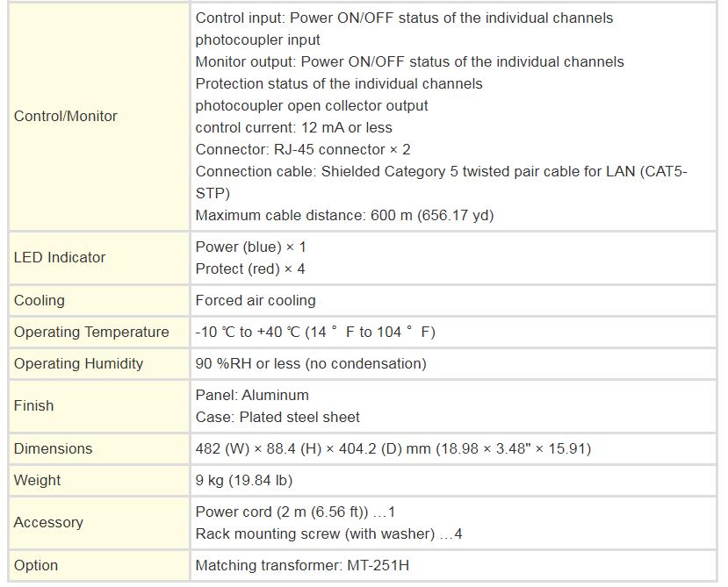
Task: Click the Cooling row label
Action: click(x=40, y=300)
